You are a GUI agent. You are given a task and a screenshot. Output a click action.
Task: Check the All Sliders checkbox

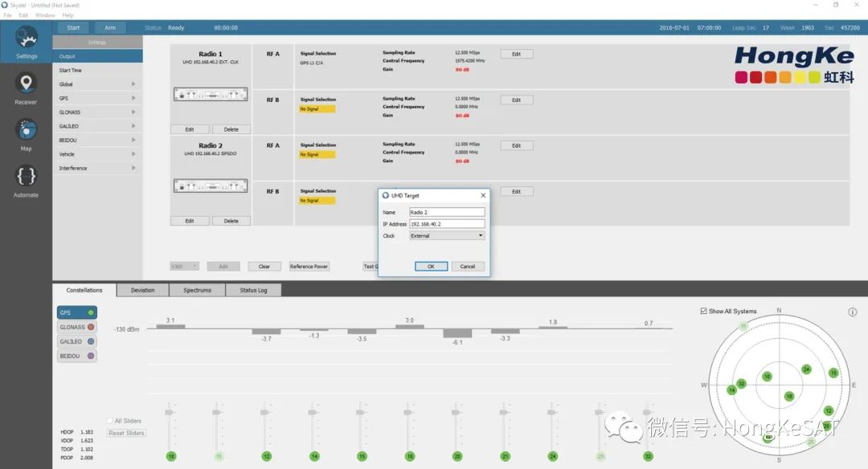pos(109,421)
